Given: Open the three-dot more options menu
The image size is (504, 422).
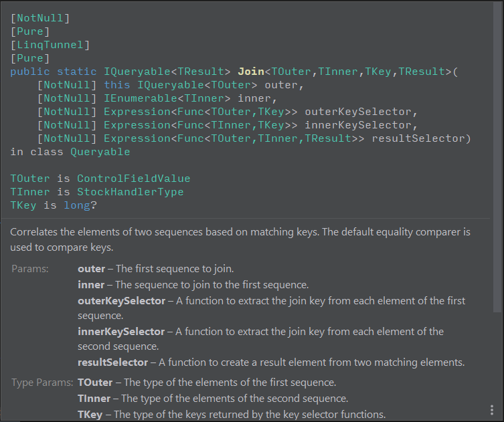Looking at the screenshot, I should pos(493,409).
